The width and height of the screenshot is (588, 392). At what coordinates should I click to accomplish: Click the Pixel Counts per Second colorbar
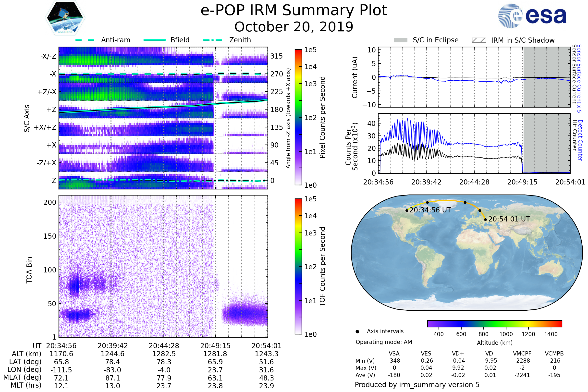[298, 117]
